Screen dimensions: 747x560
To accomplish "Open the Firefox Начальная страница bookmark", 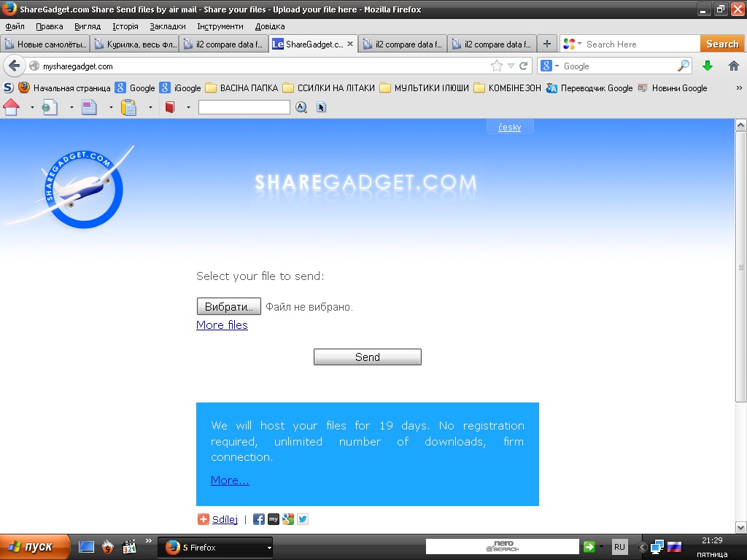I will pos(64,87).
